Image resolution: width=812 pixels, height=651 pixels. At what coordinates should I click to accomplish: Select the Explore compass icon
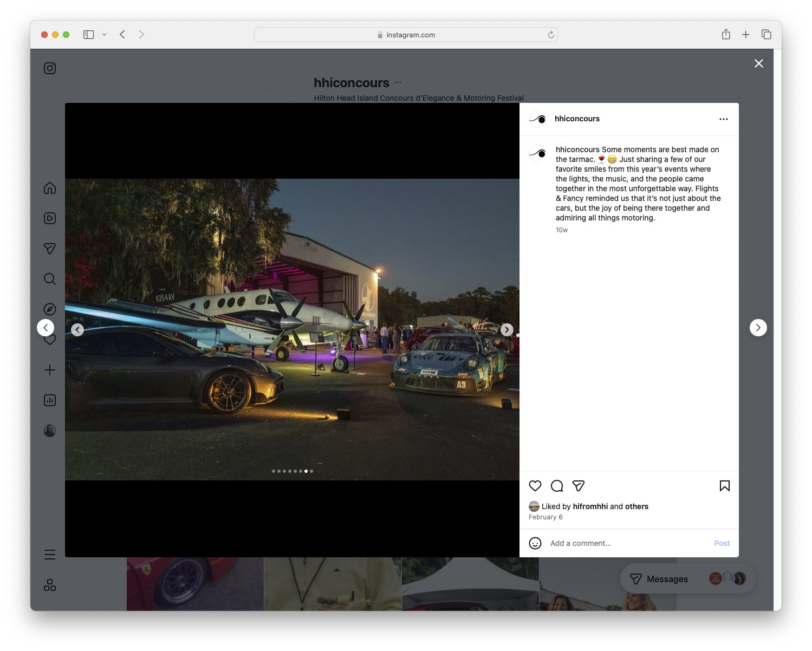[49, 309]
